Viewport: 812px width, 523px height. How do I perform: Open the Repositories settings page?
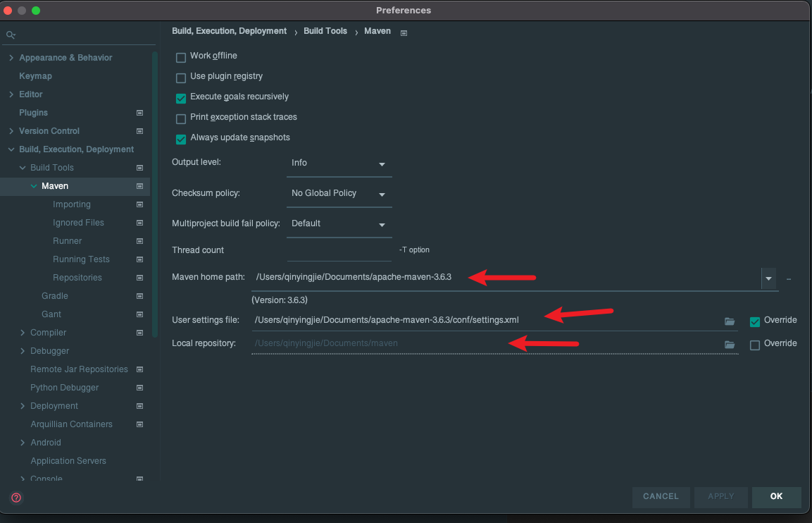pos(77,278)
